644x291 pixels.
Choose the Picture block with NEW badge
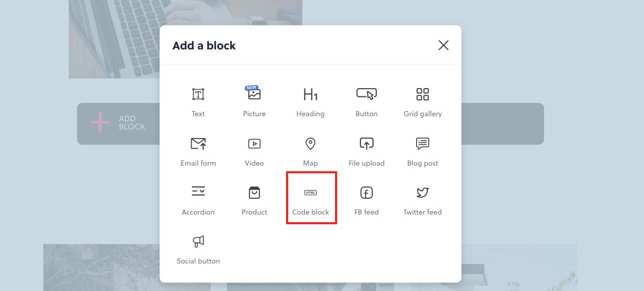(254, 101)
